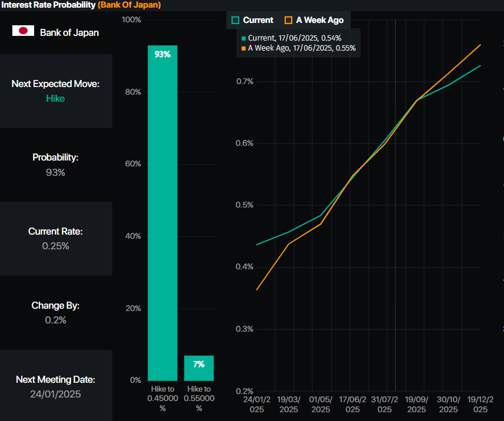Select the 7% probability bar
504x421 pixels.
coord(199,367)
